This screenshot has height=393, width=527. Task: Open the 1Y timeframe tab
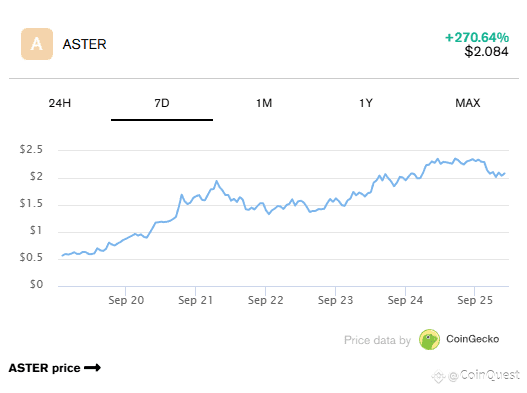[366, 103]
